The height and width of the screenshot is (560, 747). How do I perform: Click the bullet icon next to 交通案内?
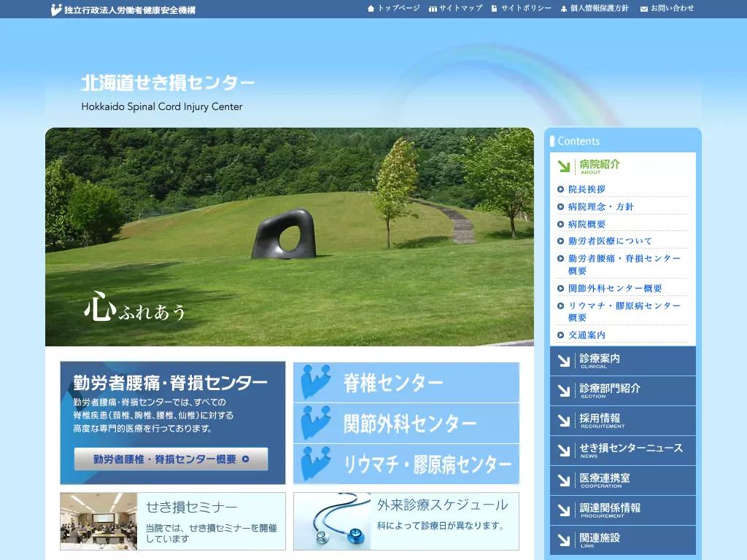coord(560,335)
